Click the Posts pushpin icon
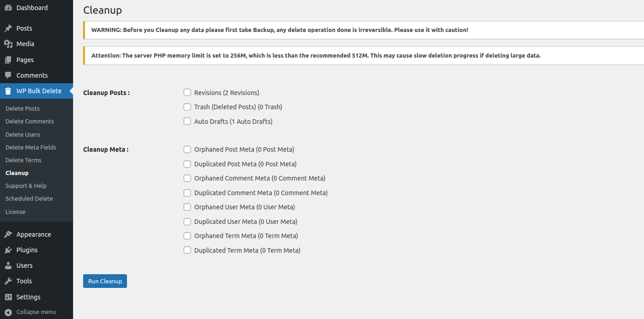The height and width of the screenshot is (319, 644). click(x=8, y=28)
